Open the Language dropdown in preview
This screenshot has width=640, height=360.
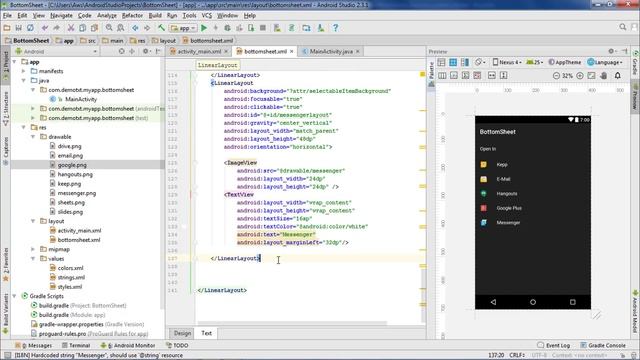point(605,62)
